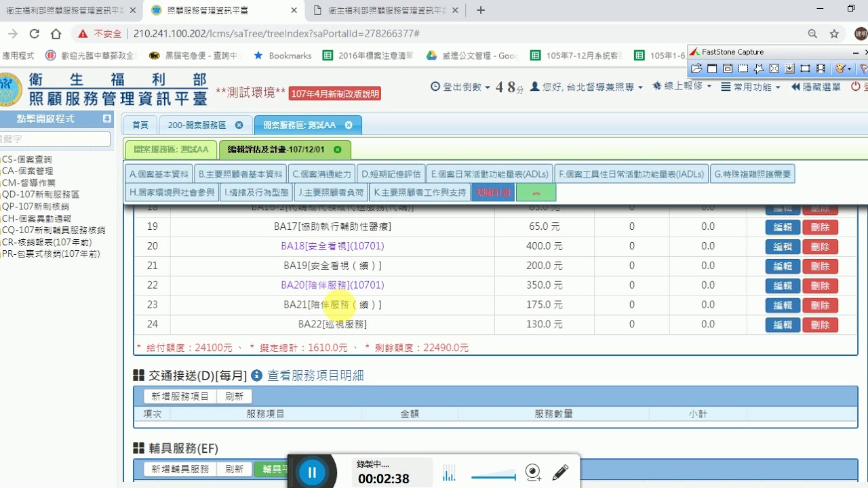Open a new browser tab
Screen dimensions: 868x488
click(x=481, y=10)
